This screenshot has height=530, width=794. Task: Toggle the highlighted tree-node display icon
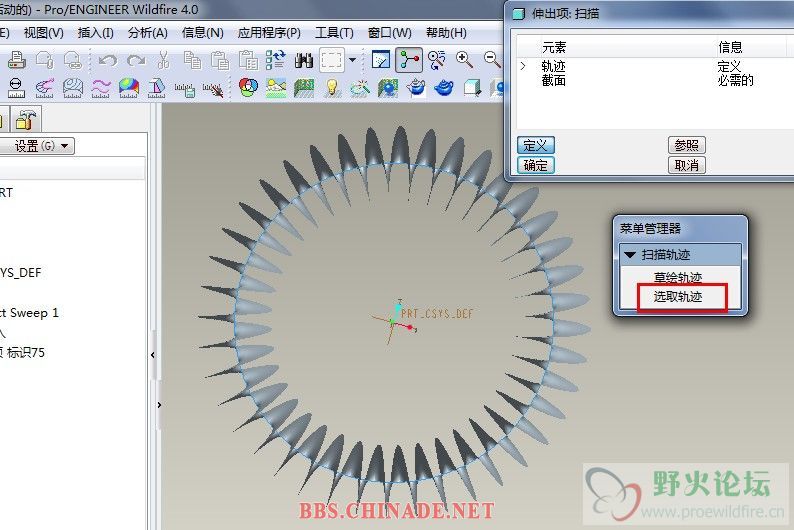tap(408, 60)
